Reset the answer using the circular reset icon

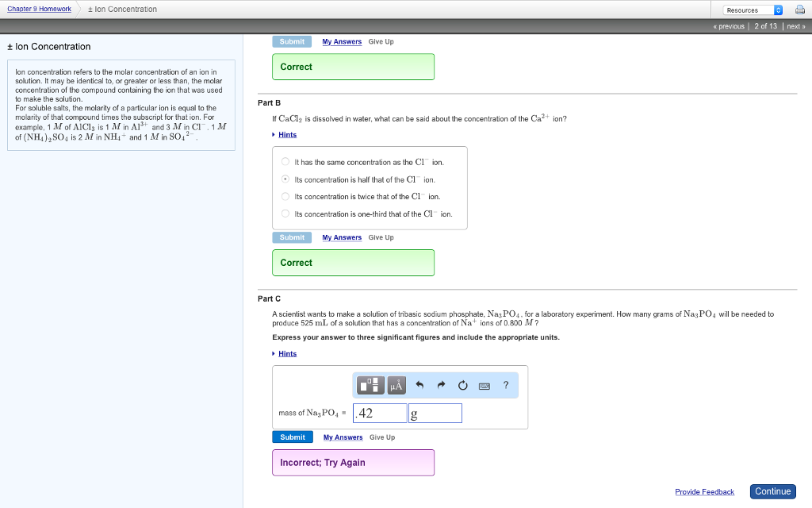pos(463,385)
